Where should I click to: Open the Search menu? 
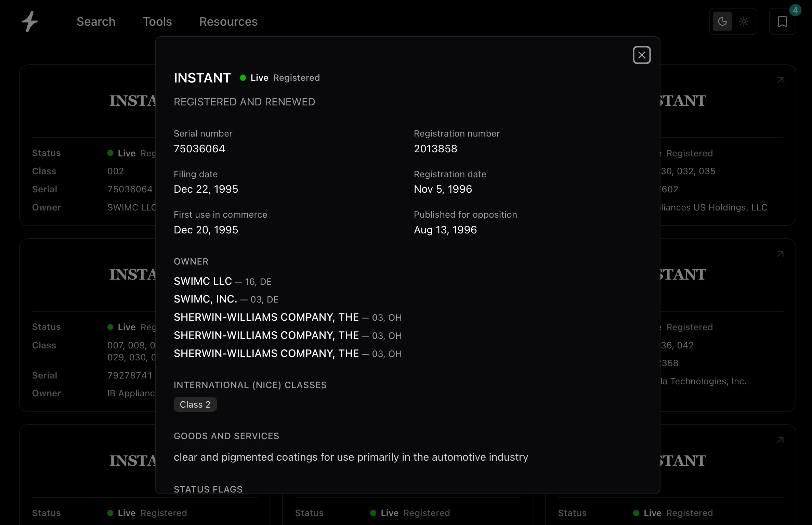pos(96,22)
